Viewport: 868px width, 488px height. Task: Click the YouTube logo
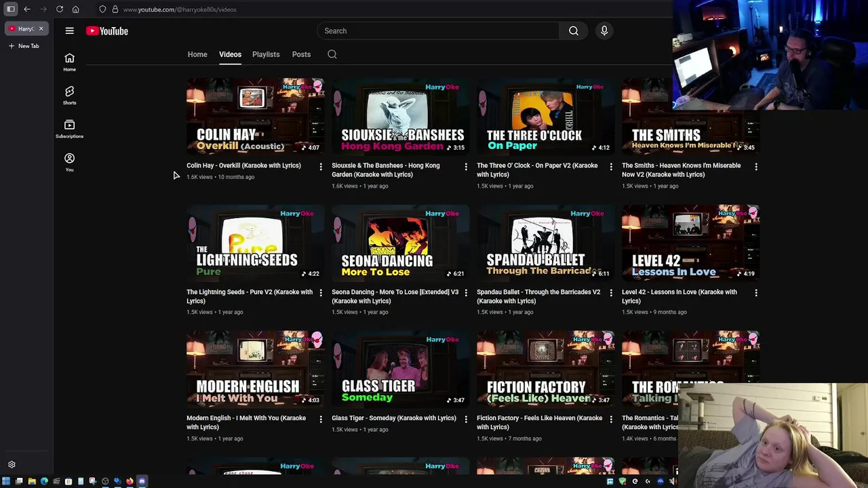coord(107,30)
